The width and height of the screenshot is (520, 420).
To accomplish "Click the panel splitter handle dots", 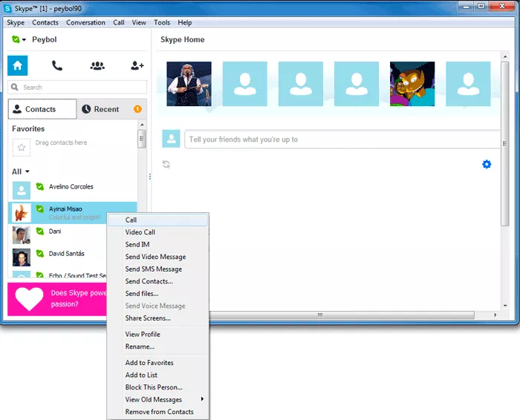I will click(x=150, y=177).
